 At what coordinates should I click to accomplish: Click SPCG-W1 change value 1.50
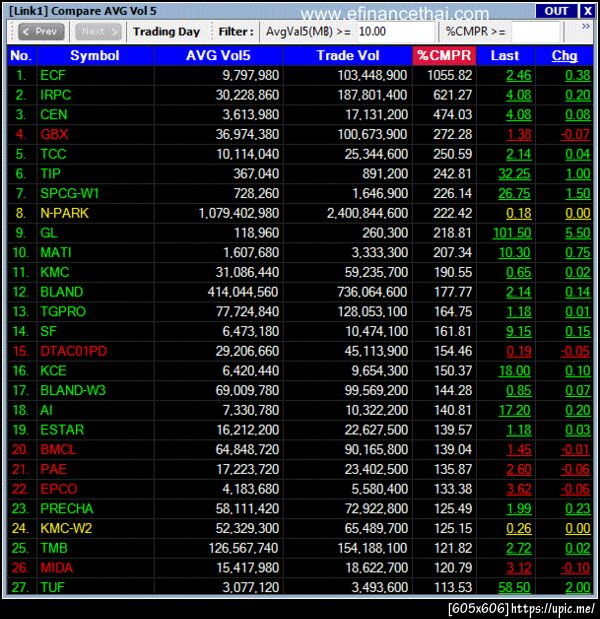(x=578, y=193)
